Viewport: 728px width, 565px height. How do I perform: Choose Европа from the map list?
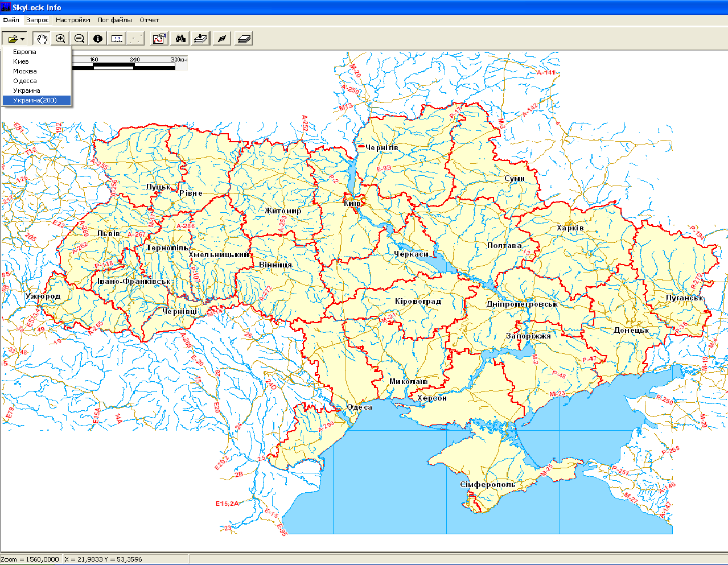coord(36,52)
